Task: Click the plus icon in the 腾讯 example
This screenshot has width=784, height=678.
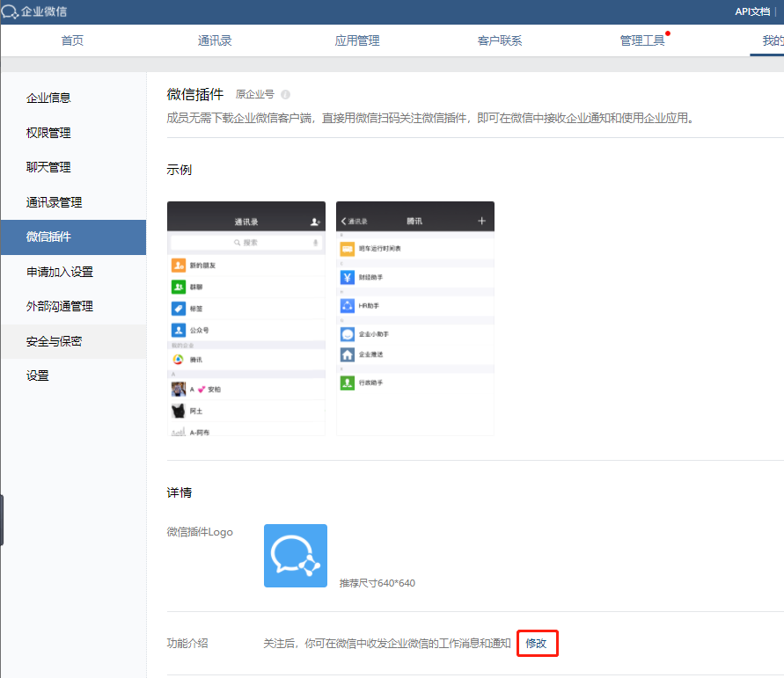Action: tap(481, 221)
